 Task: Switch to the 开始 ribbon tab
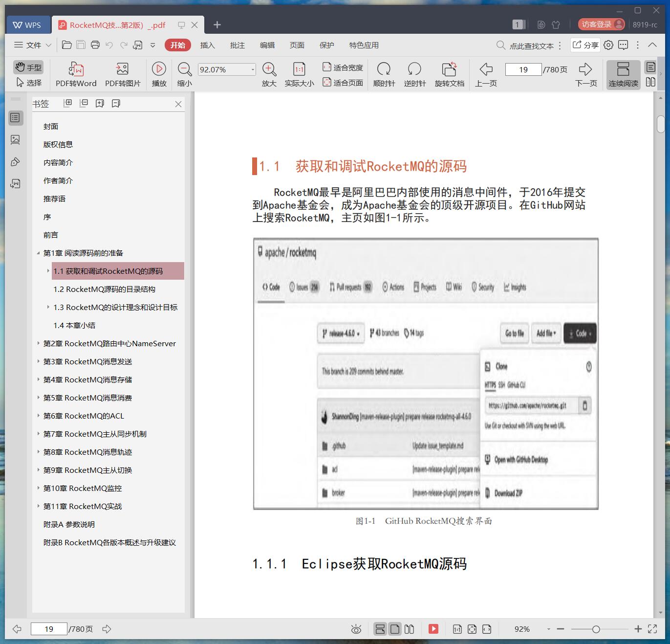(177, 45)
